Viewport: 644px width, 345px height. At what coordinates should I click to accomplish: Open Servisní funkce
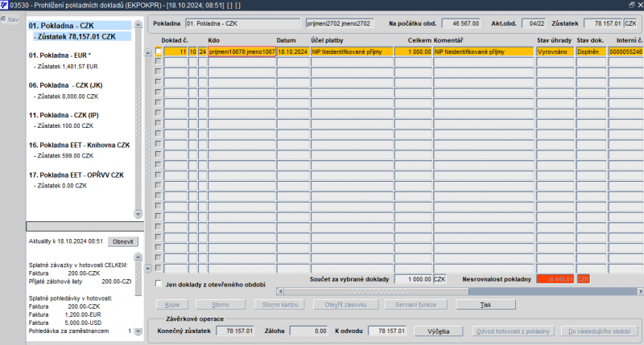416,305
